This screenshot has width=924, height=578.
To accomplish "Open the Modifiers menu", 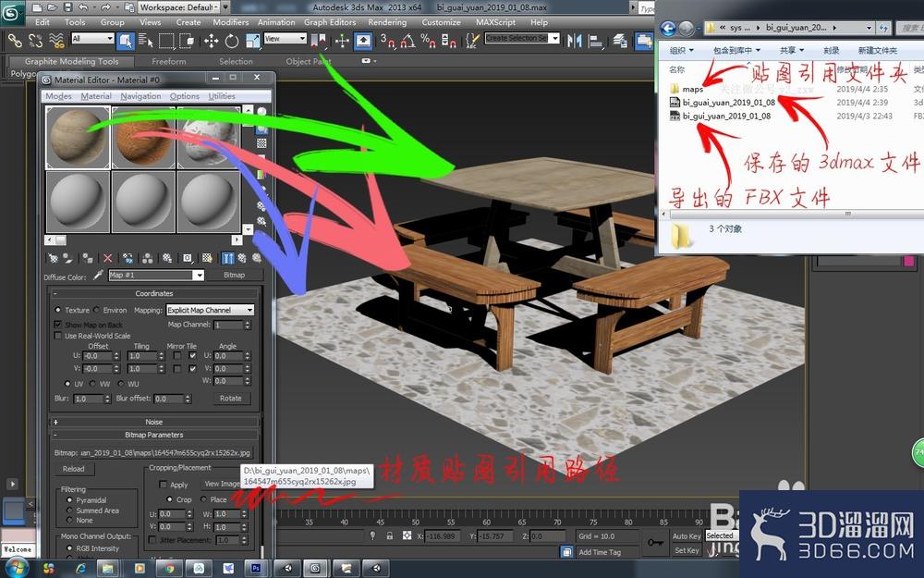I will pyautogui.click(x=230, y=22).
